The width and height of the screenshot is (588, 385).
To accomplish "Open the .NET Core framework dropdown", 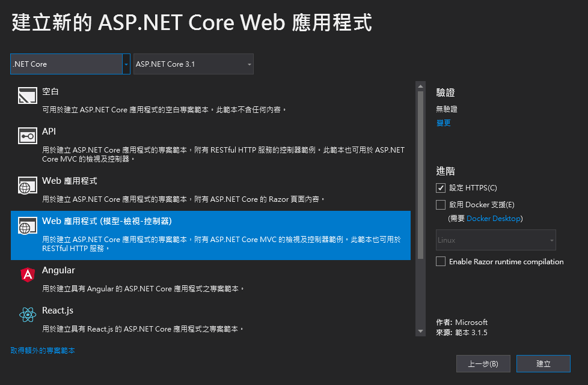I will point(70,64).
